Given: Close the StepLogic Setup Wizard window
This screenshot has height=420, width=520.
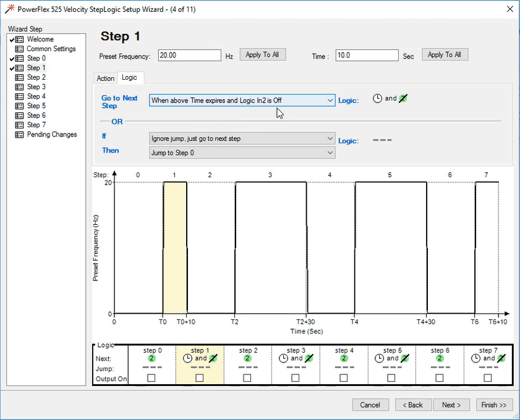Looking at the screenshot, I should (510, 9).
